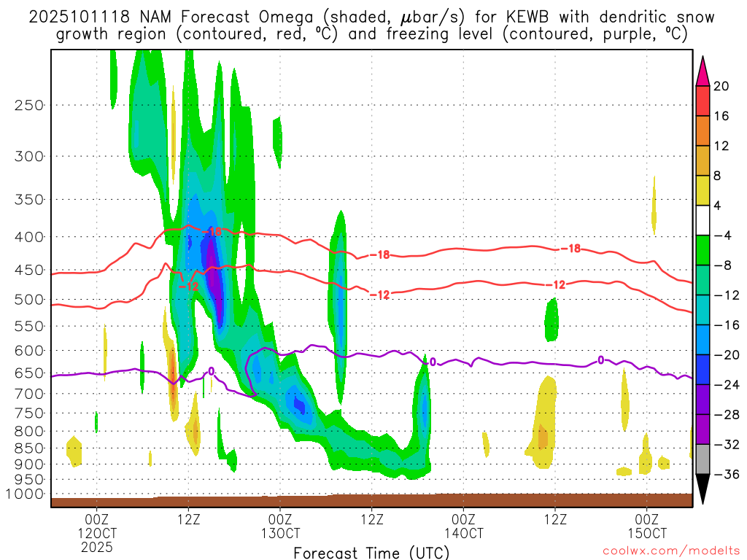
Task: Click the 500 pressure level label
Action: (x=29, y=300)
